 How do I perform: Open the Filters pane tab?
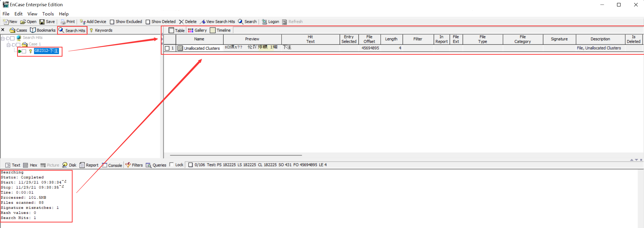[x=134, y=165]
